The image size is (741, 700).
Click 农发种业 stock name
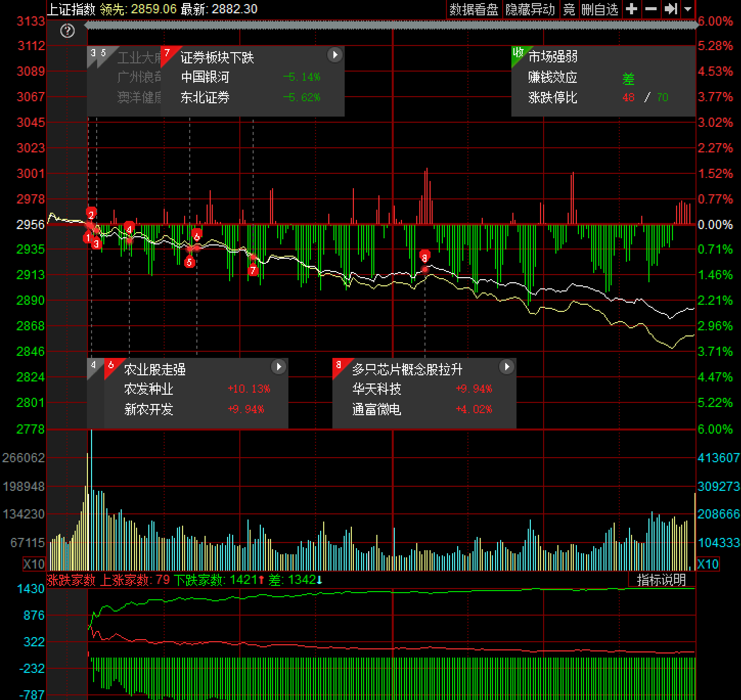pos(149,389)
